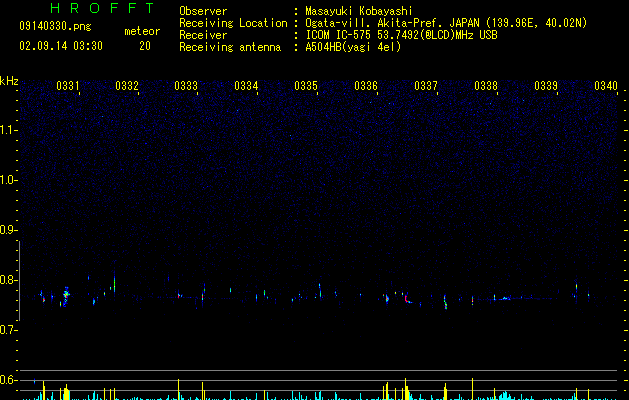Image resolution: width=629 pixels, height=400 pixels.
Task: Click the meteor count value 20
Action: pyautogui.click(x=145, y=46)
